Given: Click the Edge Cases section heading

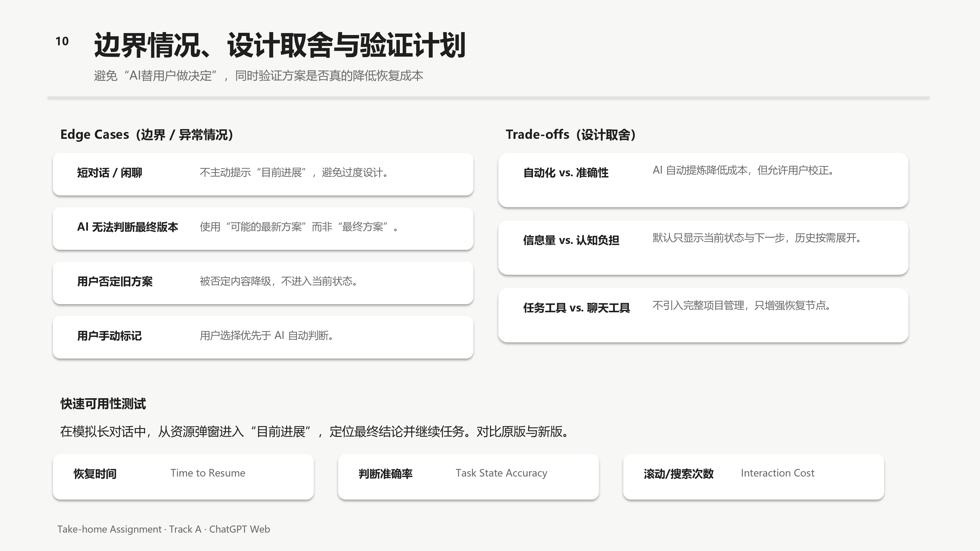Looking at the screenshot, I should pyautogui.click(x=147, y=135).
